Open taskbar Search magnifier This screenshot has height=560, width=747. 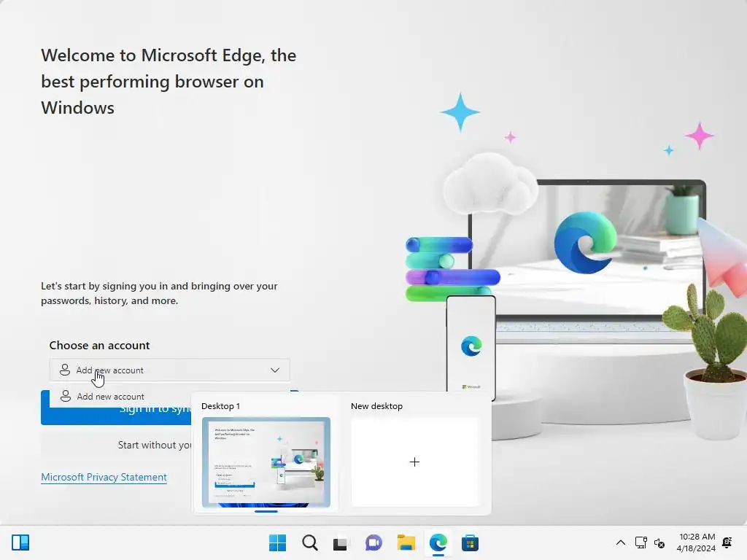pos(309,542)
